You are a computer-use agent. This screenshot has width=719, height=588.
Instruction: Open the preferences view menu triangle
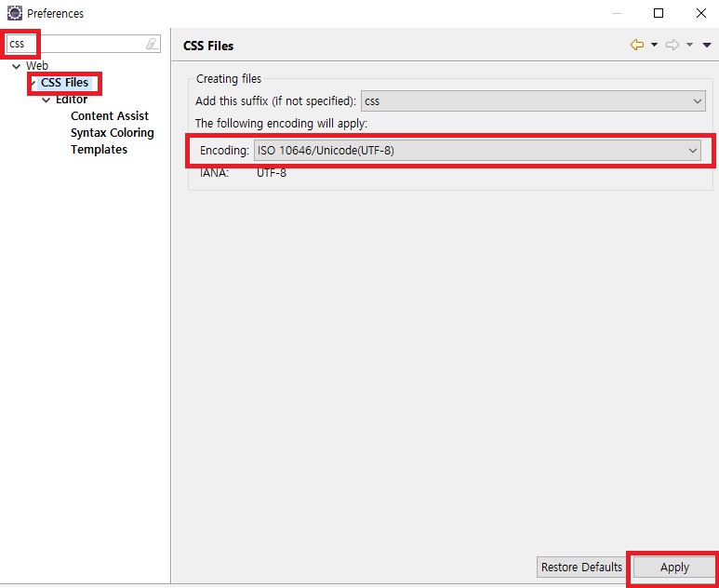707,45
